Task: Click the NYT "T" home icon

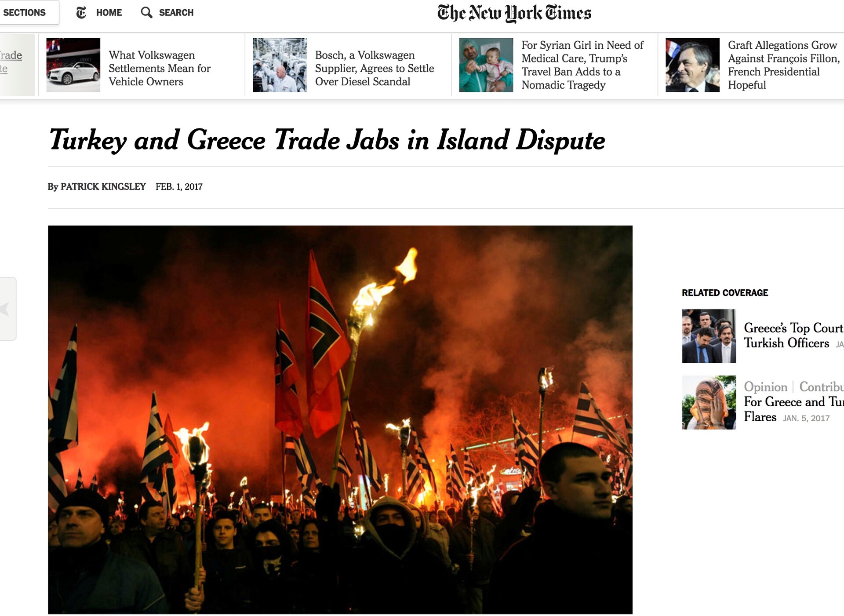Action: (x=81, y=13)
